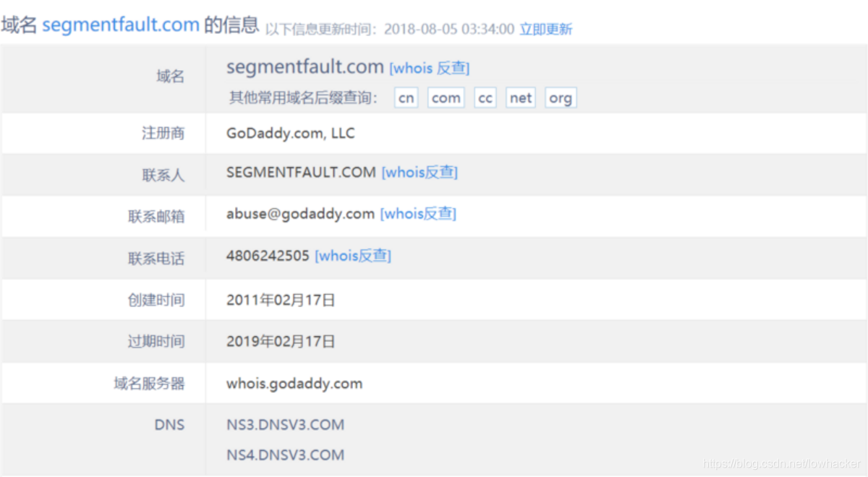Viewport: 868px width, 477px height.
Task: Click contact name SEGMENTFAULT.COM
Action: [x=301, y=173]
